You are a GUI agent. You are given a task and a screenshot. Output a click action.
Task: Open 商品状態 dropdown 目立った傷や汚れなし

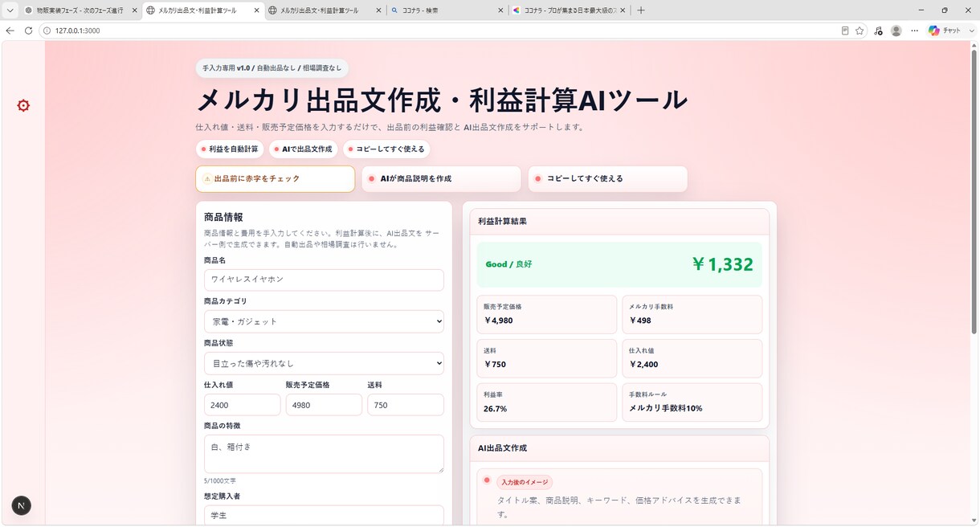pos(324,363)
